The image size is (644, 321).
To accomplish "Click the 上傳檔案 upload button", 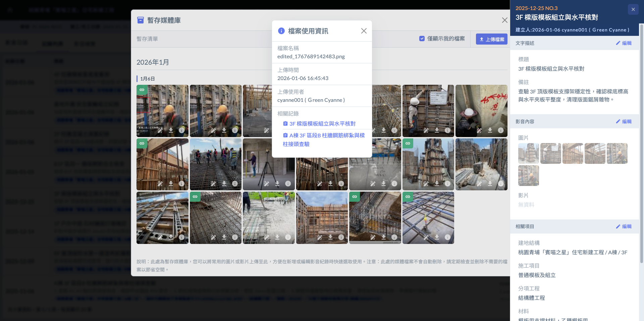I will (491, 39).
